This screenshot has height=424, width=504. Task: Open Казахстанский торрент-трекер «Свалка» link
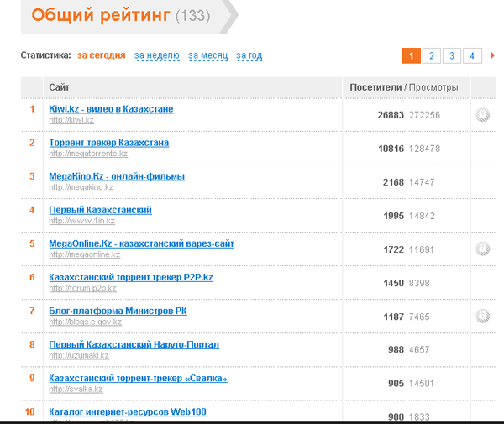[x=138, y=378]
